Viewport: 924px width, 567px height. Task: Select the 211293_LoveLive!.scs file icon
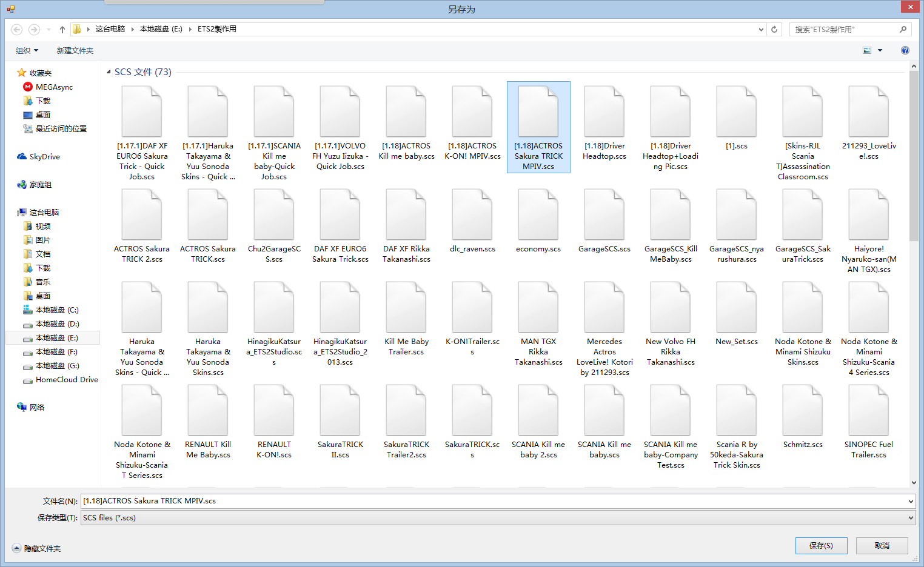click(869, 112)
